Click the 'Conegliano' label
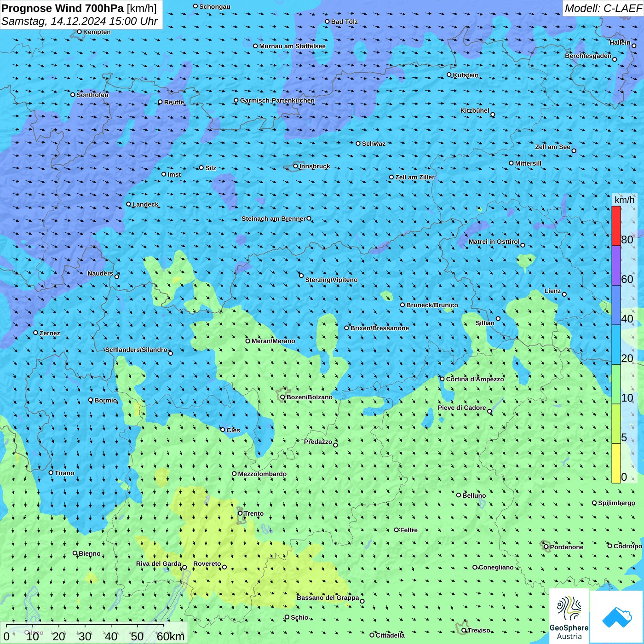Screen dimensions: 644x644 pos(496,567)
